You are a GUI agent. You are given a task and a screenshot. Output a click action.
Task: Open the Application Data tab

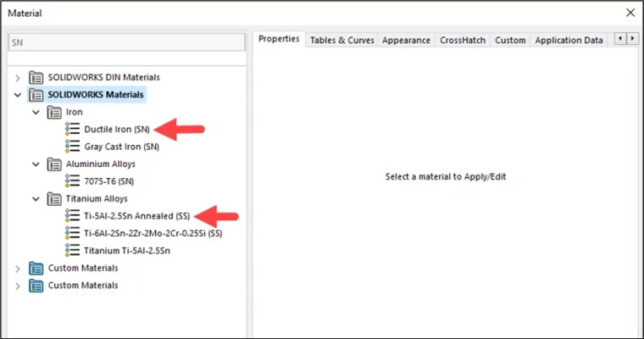pyautogui.click(x=569, y=41)
